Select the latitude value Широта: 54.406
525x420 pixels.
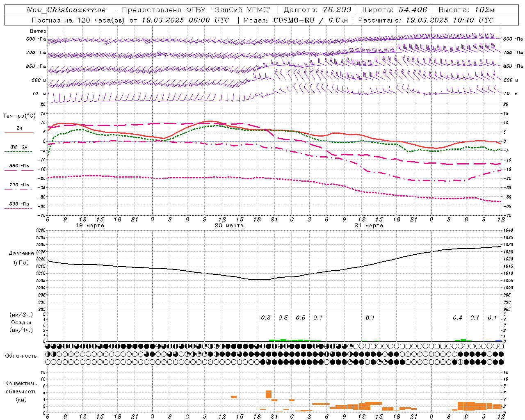coord(395,10)
